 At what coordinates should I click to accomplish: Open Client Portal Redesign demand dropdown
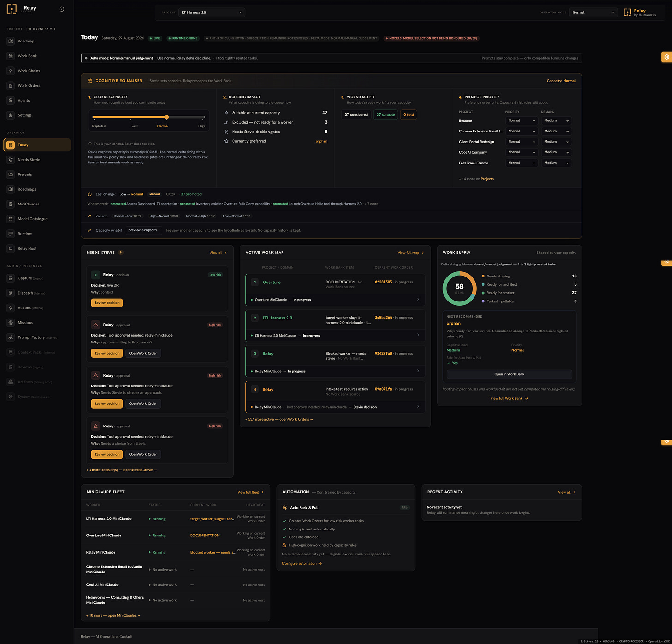[x=557, y=142]
